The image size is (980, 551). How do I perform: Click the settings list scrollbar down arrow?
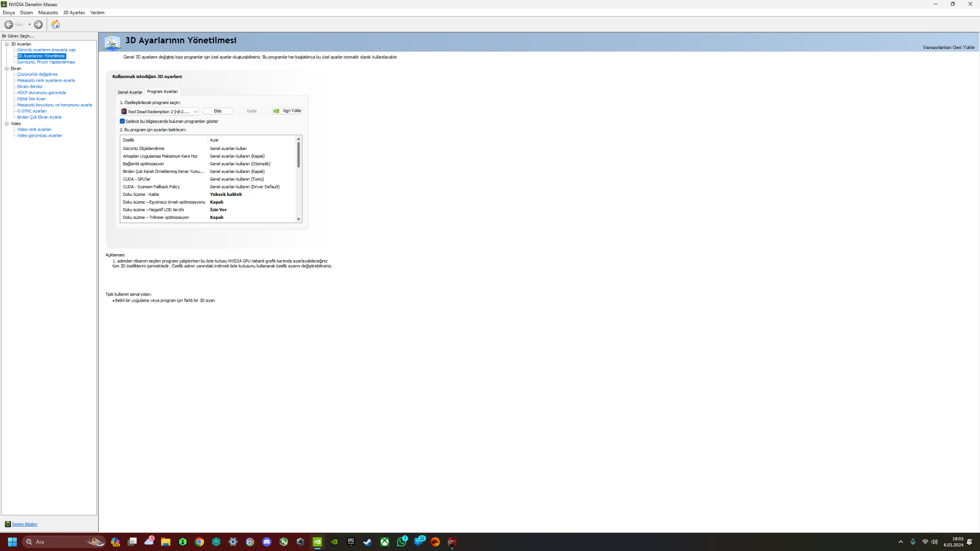pyautogui.click(x=299, y=219)
